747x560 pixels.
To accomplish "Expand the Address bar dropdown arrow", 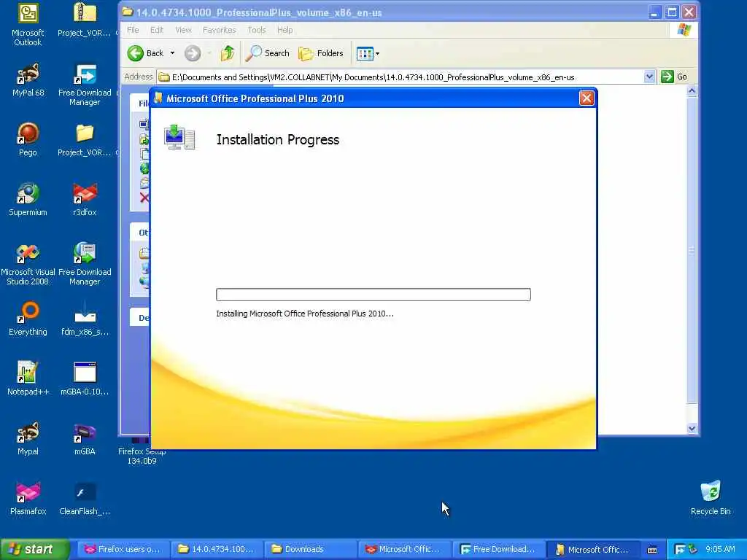I will click(x=649, y=77).
